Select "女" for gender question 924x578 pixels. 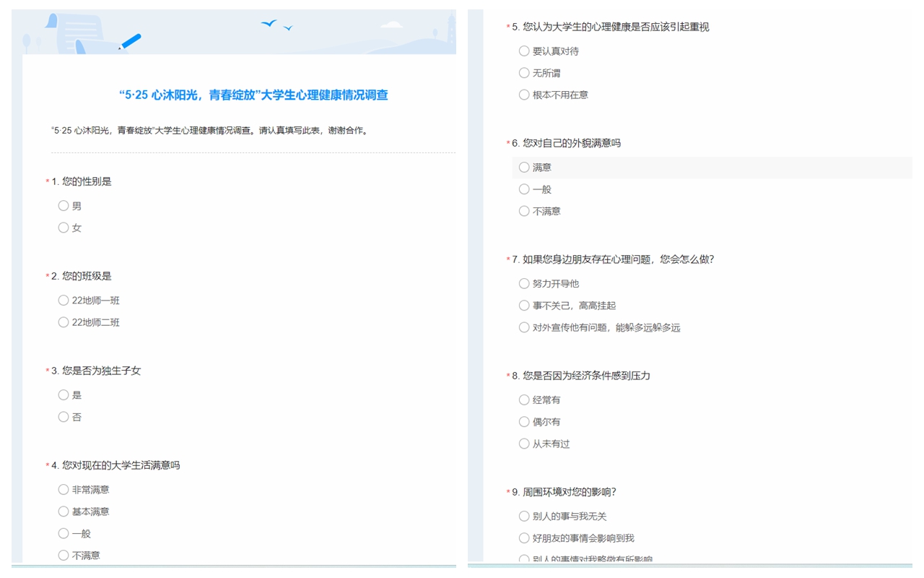64,228
